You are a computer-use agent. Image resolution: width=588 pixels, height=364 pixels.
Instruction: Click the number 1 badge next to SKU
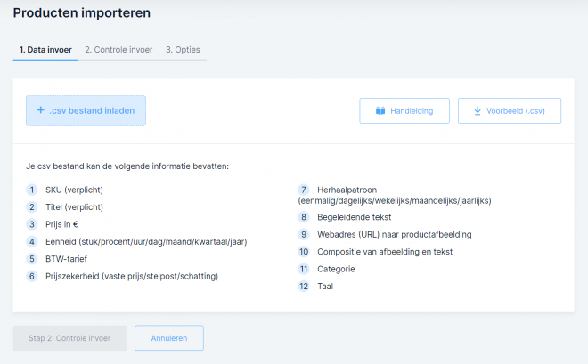[32, 190]
